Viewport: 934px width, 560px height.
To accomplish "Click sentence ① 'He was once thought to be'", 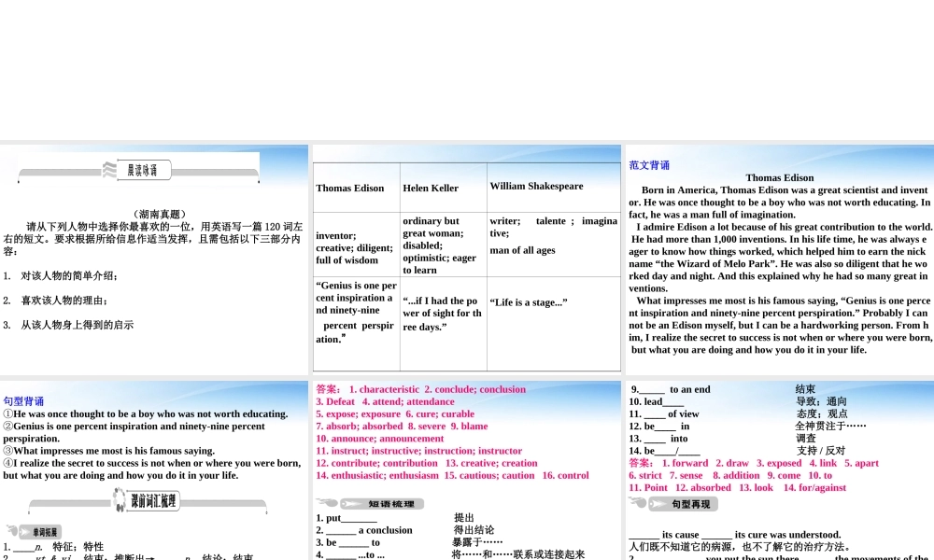I will tap(146, 413).
